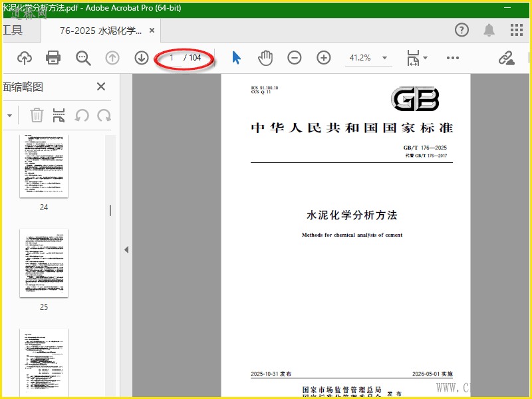Open notifications bell icon
This screenshot has height=399, width=532.
click(489, 30)
